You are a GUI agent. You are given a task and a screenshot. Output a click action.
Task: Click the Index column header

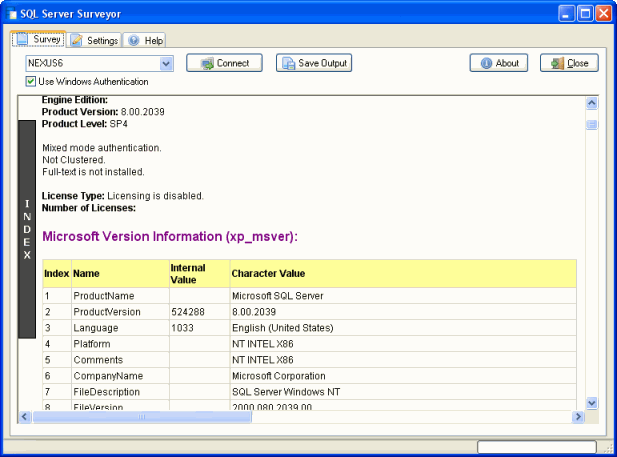(x=57, y=274)
